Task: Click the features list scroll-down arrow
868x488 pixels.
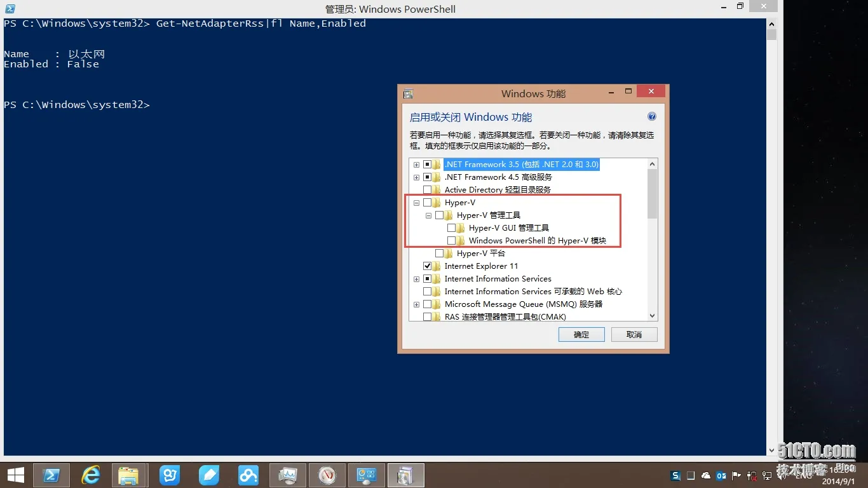Action: (x=652, y=316)
